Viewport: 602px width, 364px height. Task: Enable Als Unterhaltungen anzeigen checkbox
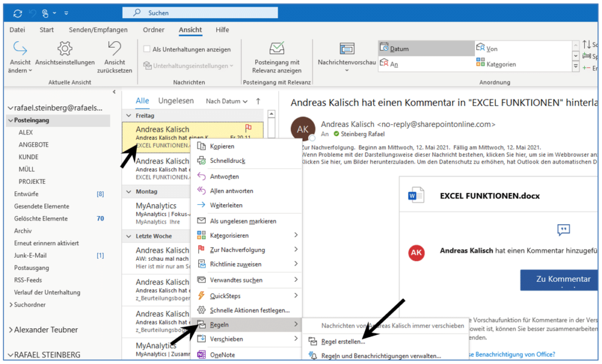[146, 49]
